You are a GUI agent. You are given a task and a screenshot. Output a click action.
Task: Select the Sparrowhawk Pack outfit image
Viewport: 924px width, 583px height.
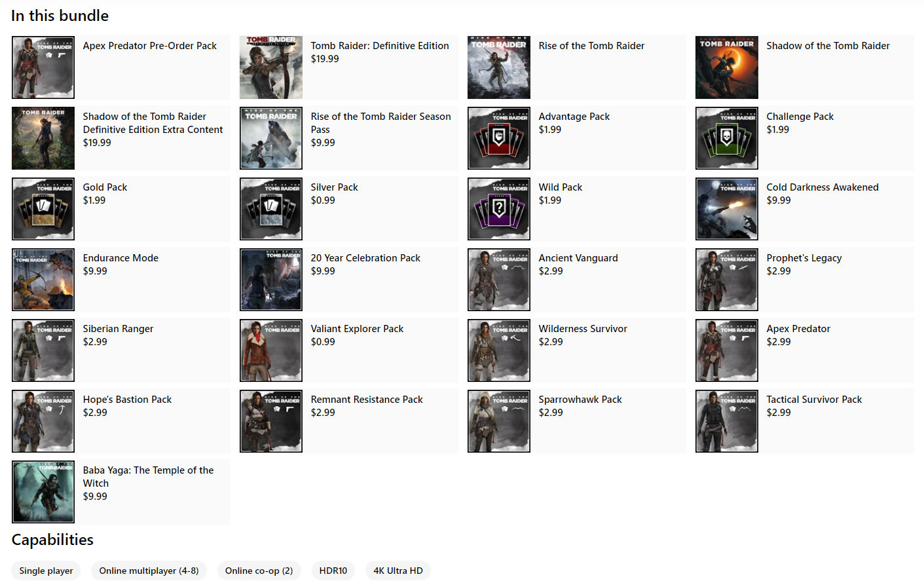[x=499, y=421]
